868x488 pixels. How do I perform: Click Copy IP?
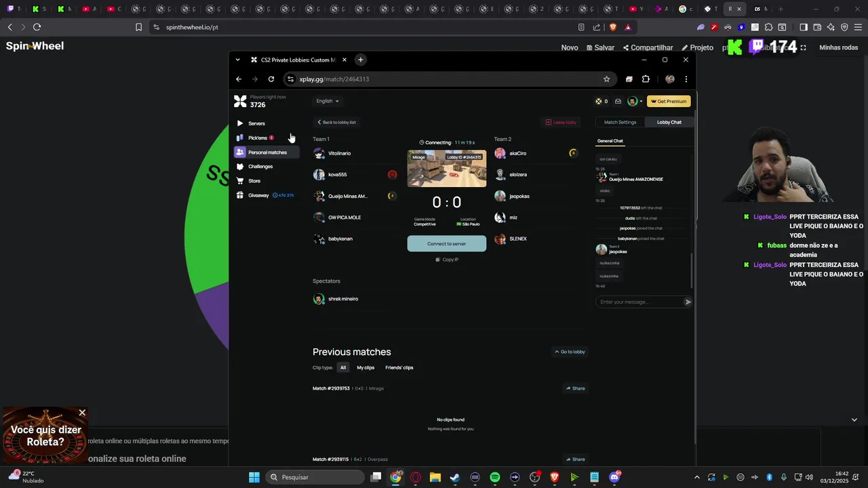(x=447, y=260)
